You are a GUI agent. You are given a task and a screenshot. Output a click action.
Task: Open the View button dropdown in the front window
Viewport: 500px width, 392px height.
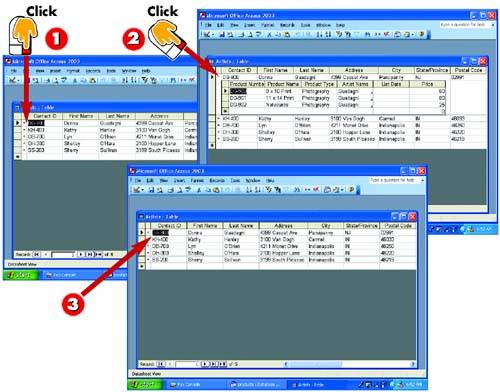point(143,190)
